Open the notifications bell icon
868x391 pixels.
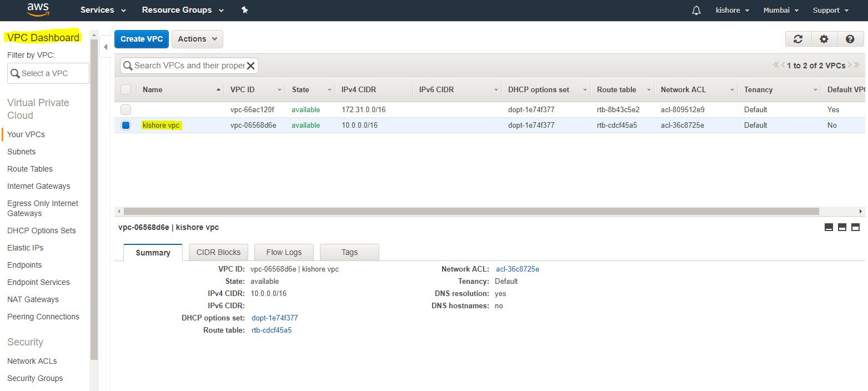[696, 11]
